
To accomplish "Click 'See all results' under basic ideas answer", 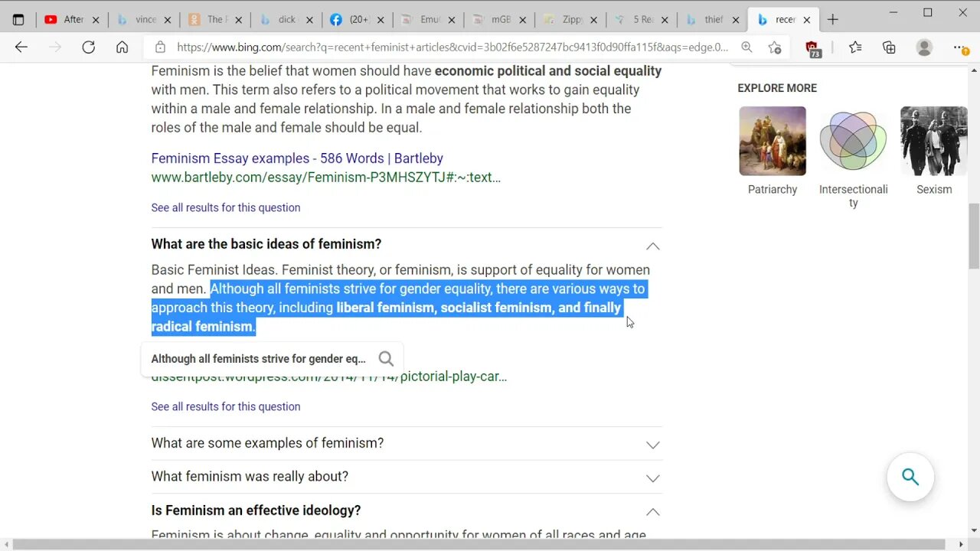I will point(226,406).
